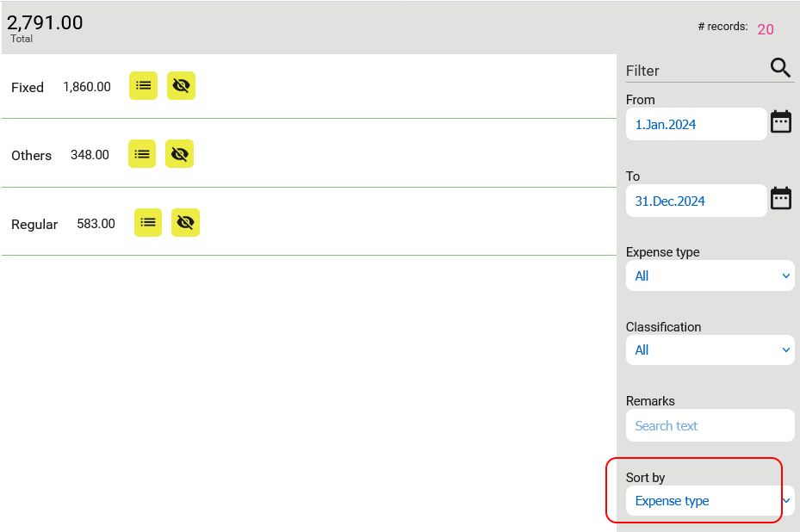Hide the Fixed expense category

coord(181,86)
